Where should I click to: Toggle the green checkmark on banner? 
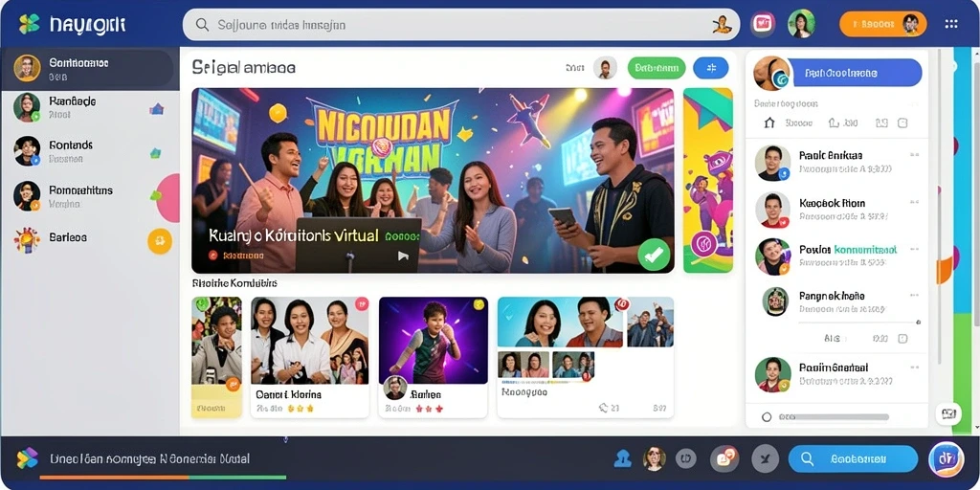pyautogui.click(x=654, y=255)
